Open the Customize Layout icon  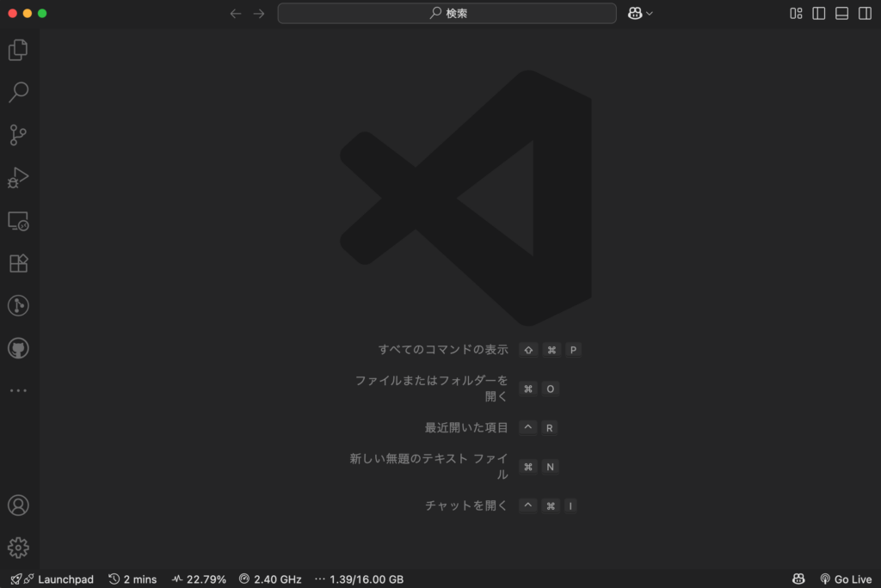tap(796, 14)
